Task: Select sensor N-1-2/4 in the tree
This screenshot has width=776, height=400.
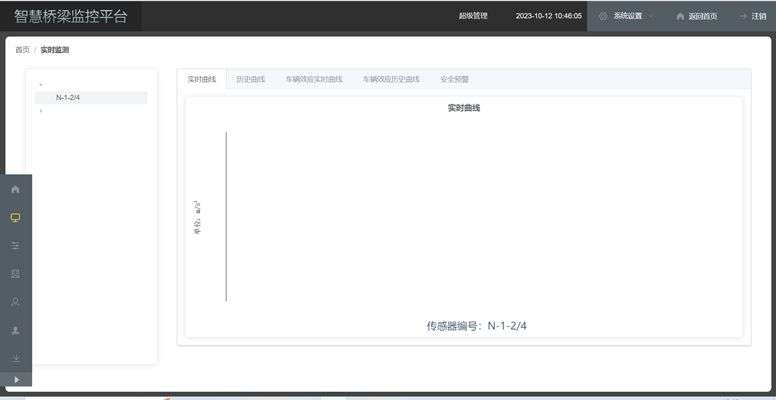Action: click(x=68, y=98)
